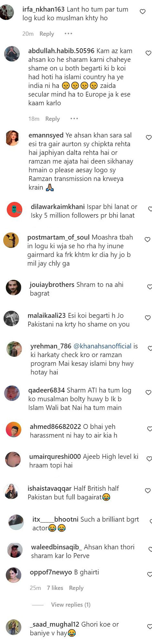Like postmartam_of_soul's comment via heart
Screen dimensions: 152x644
(147, 240)
